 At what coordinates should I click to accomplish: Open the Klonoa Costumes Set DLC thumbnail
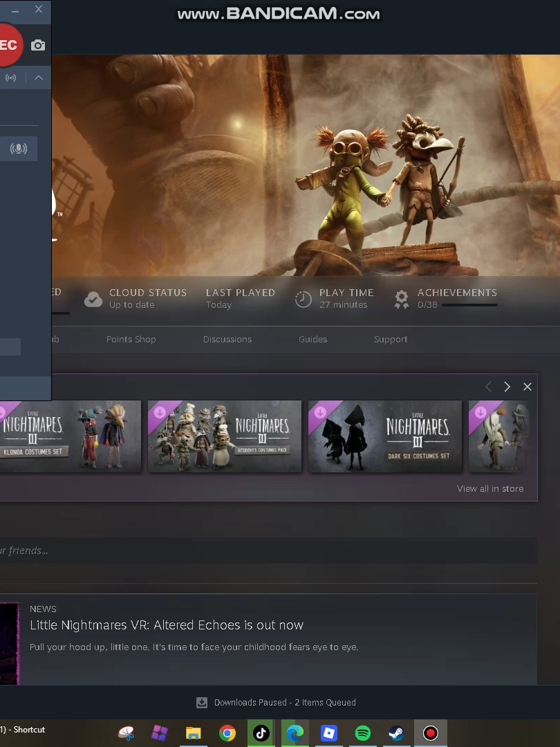click(x=70, y=436)
